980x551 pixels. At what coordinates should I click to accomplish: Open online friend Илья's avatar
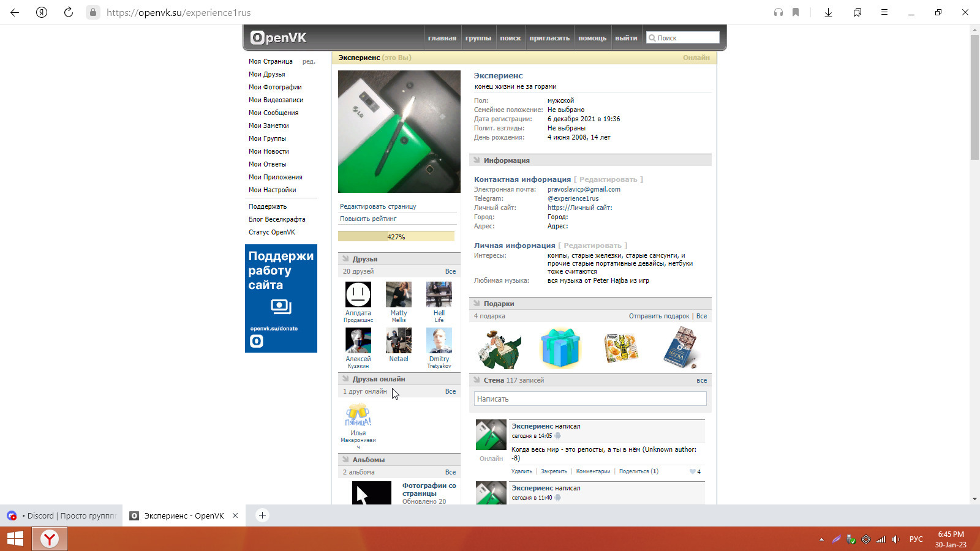(x=358, y=414)
